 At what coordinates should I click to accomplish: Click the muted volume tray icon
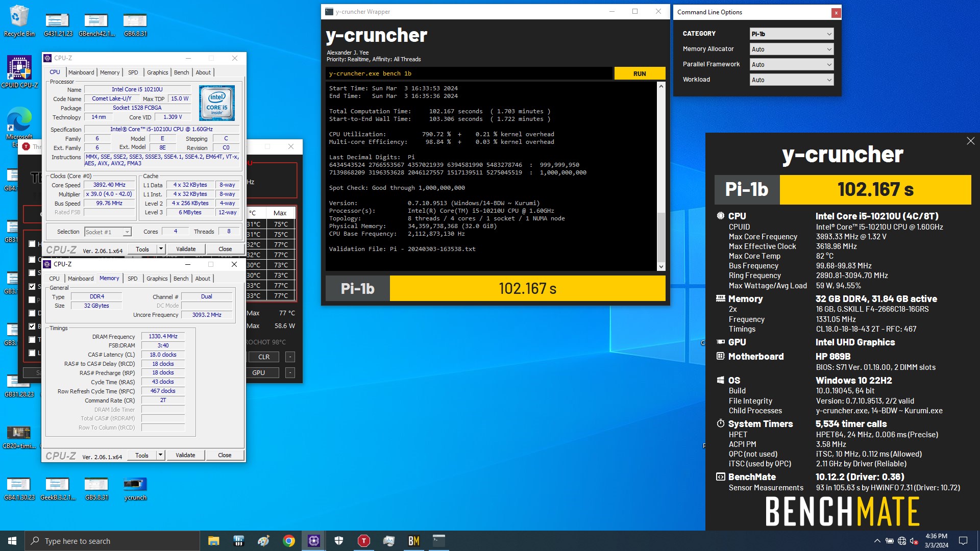[914, 541]
